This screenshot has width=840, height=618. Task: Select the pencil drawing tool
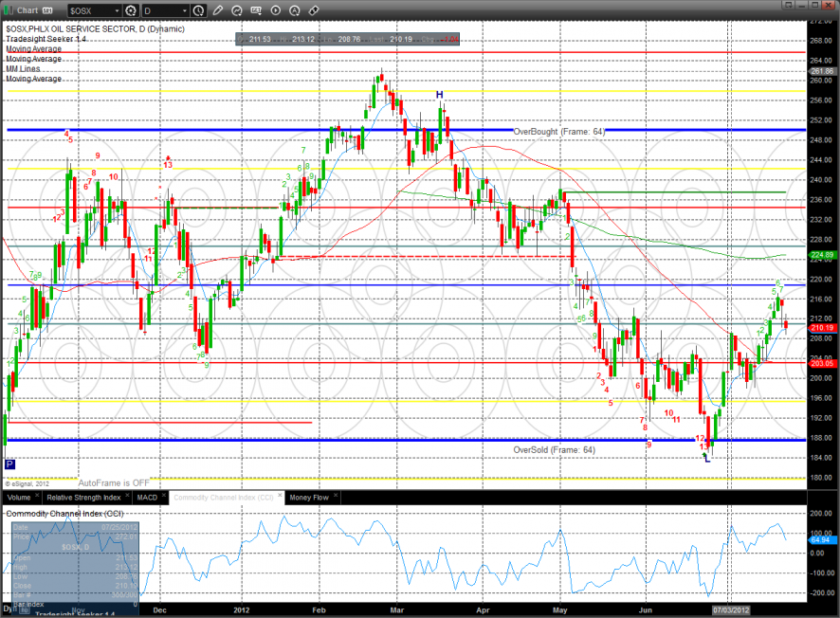click(219, 10)
